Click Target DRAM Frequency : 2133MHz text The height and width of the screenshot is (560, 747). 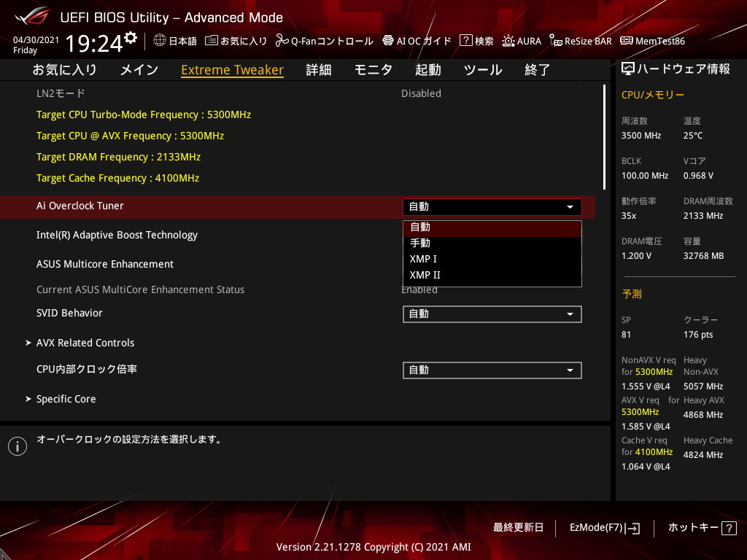pyautogui.click(x=119, y=157)
